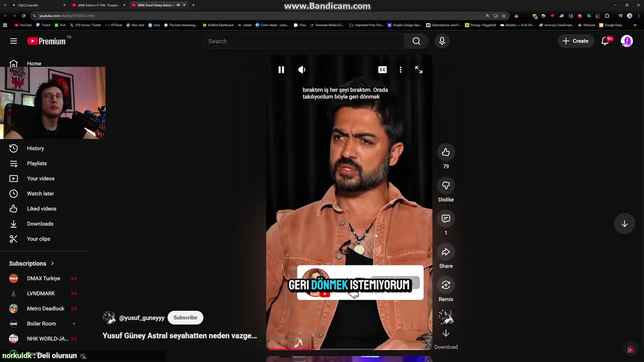Open the browser extensions puzzle menu

(607, 16)
